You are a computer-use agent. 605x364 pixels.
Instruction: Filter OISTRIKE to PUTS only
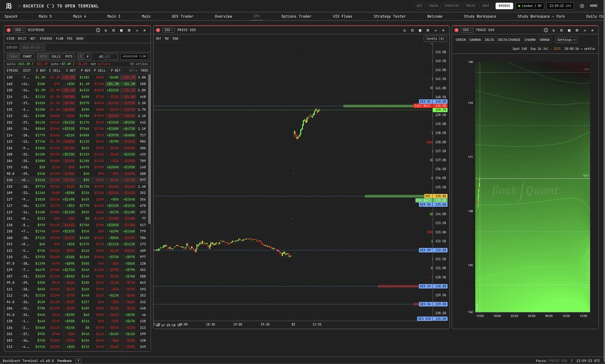coord(69,56)
